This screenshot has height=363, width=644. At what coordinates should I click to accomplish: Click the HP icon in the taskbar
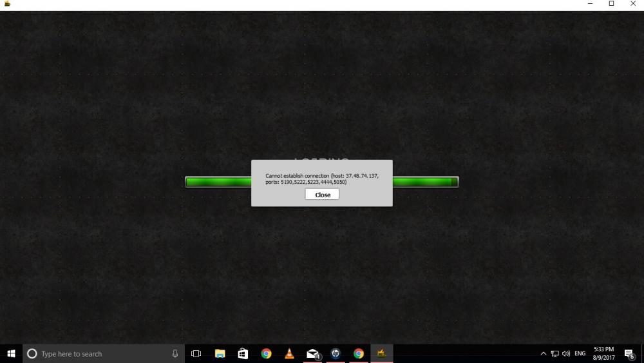336,353
